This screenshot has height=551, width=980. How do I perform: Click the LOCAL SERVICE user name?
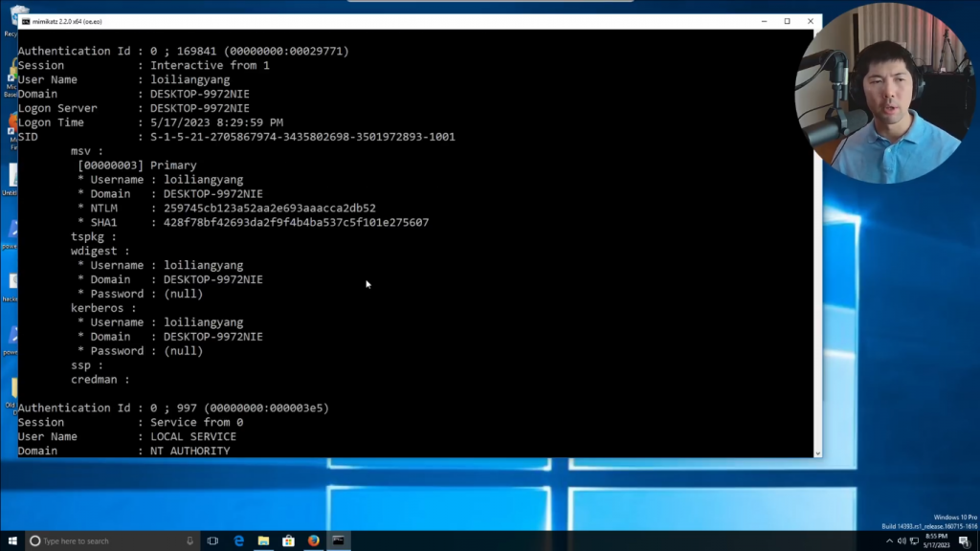[193, 436]
